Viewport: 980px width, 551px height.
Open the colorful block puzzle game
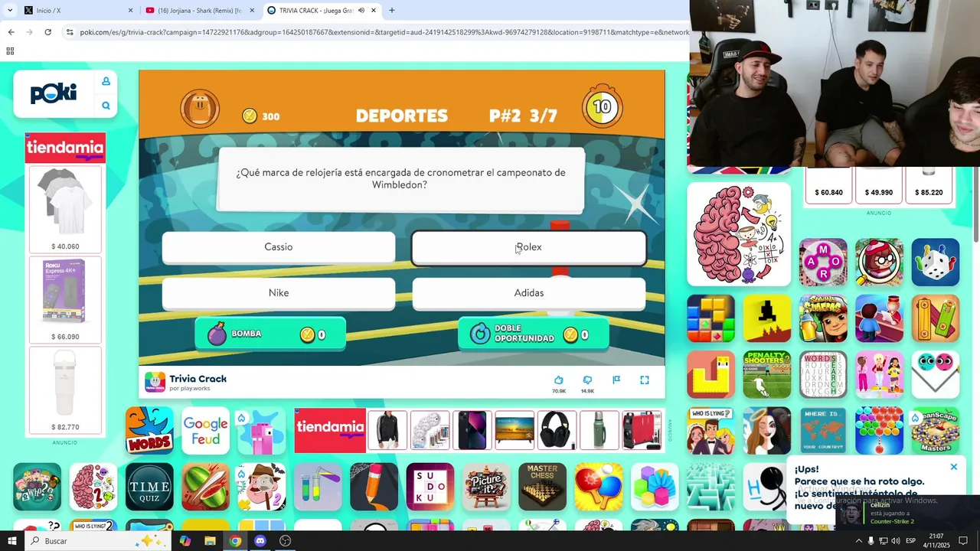tap(710, 318)
